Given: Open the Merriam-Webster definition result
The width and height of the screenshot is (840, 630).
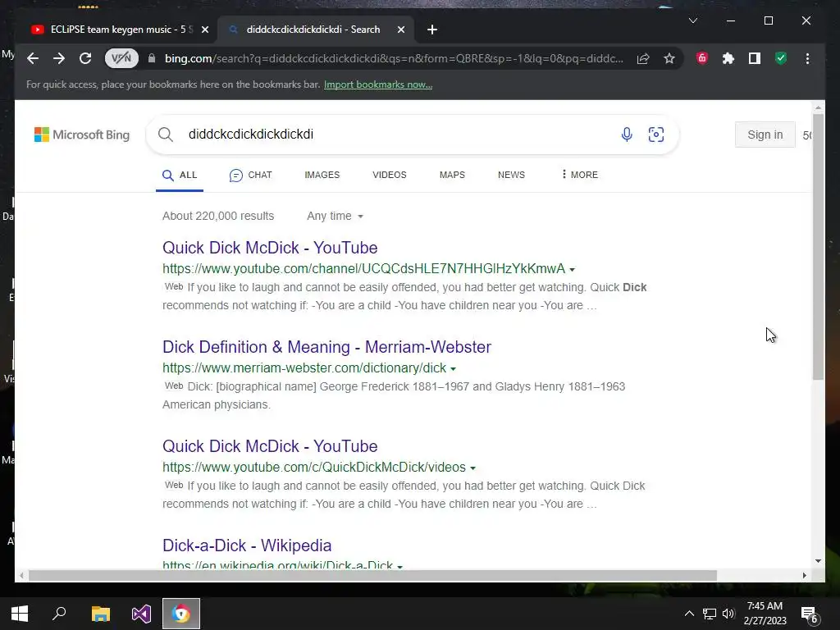Looking at the screenshot, I should tap(326, 347).
